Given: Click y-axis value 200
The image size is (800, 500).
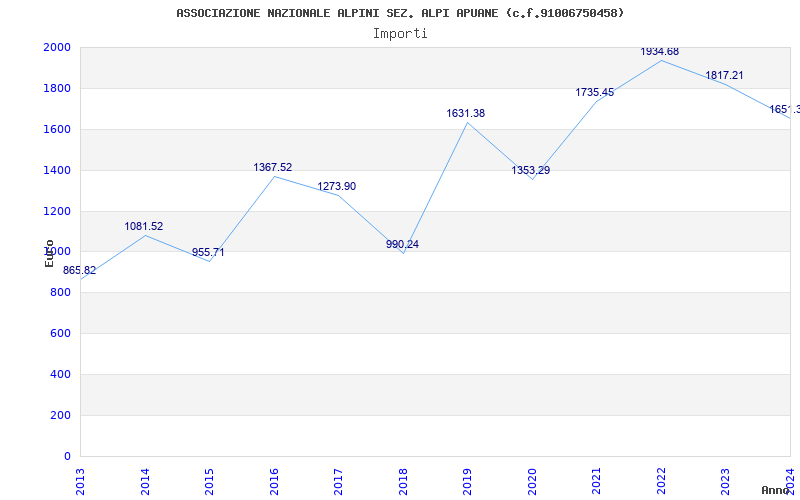Looking at the screenshot, I should (x=60, y=415).
